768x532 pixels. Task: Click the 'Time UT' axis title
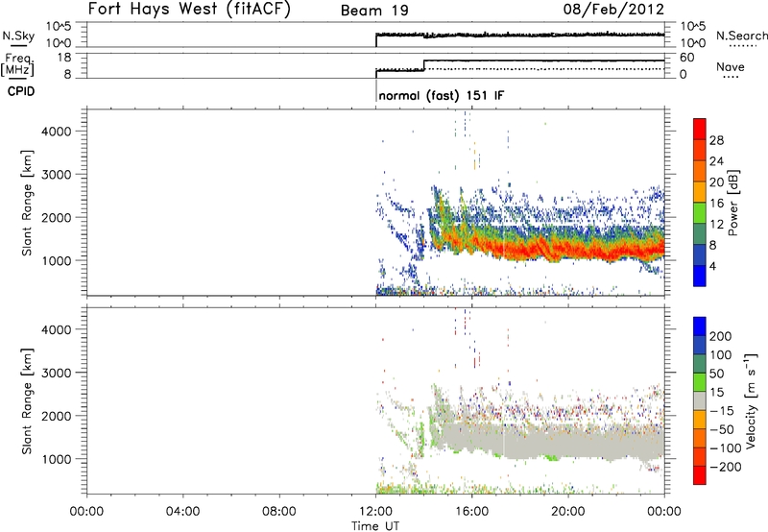click(x=375, y=526)
